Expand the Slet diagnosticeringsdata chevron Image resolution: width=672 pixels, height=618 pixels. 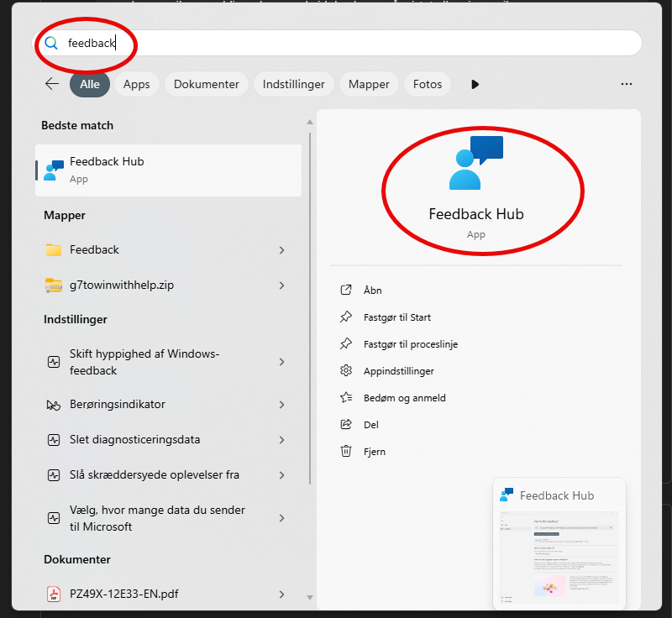click(281, 440)
